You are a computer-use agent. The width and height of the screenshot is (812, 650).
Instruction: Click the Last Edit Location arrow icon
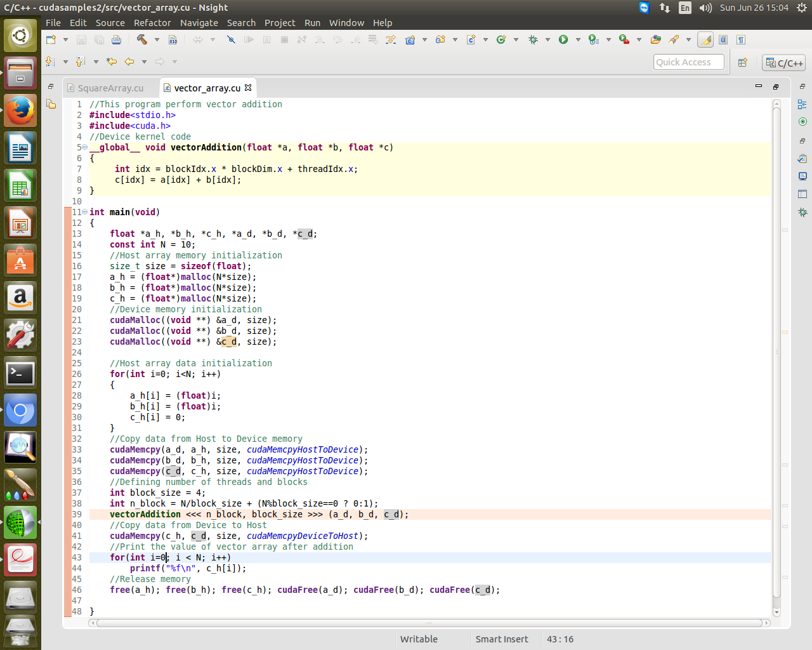[x=112, y=62]
